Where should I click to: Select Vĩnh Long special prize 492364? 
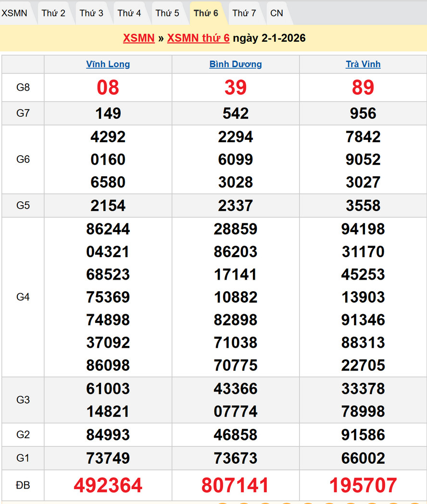pyautogui.click(x=108, y=485)
